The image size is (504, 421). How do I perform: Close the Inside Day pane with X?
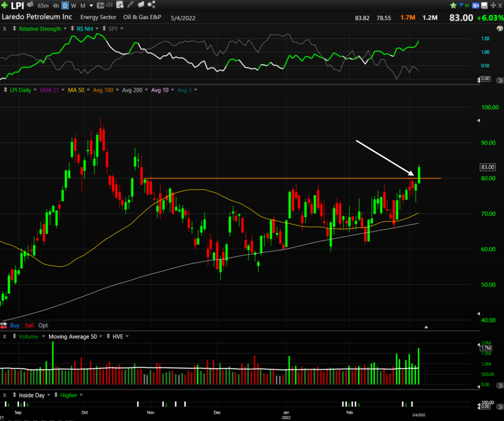5,395
